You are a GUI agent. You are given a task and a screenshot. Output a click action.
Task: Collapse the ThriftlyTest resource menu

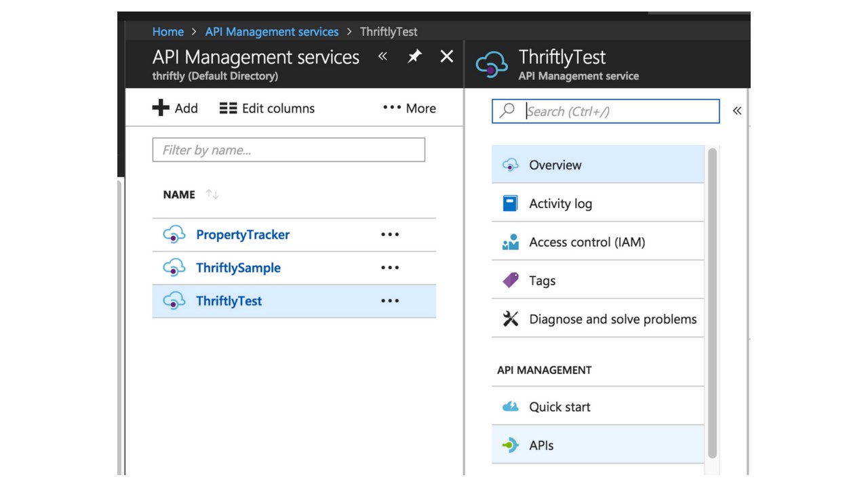point(737,110)
